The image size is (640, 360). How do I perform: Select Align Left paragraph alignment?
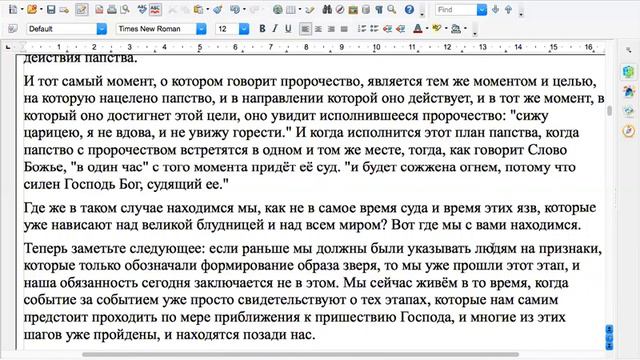coord(305,29)
